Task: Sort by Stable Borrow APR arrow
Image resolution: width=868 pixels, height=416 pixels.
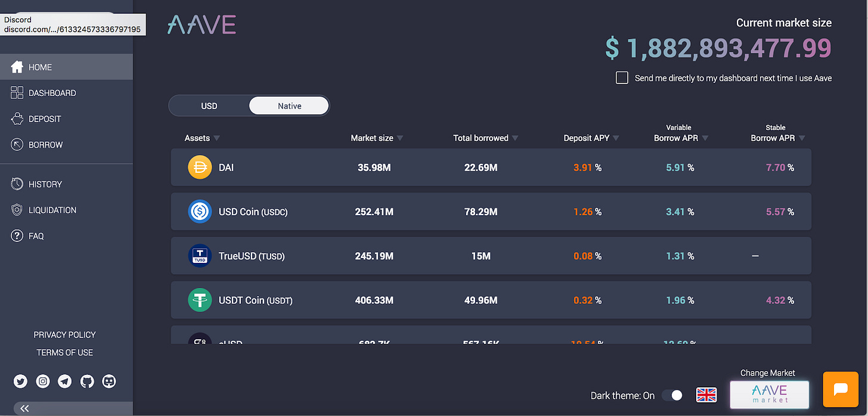Action: 802,138
